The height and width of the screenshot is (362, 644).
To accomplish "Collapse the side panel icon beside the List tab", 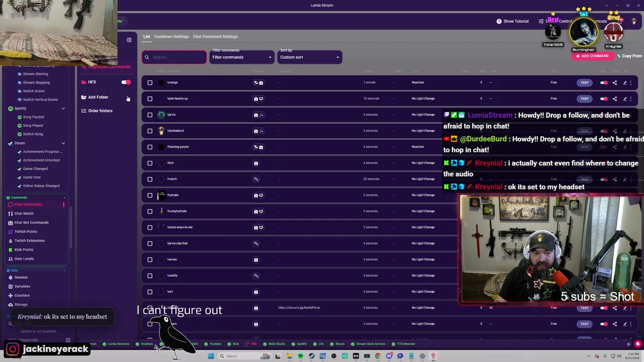I will coord(129,40).
